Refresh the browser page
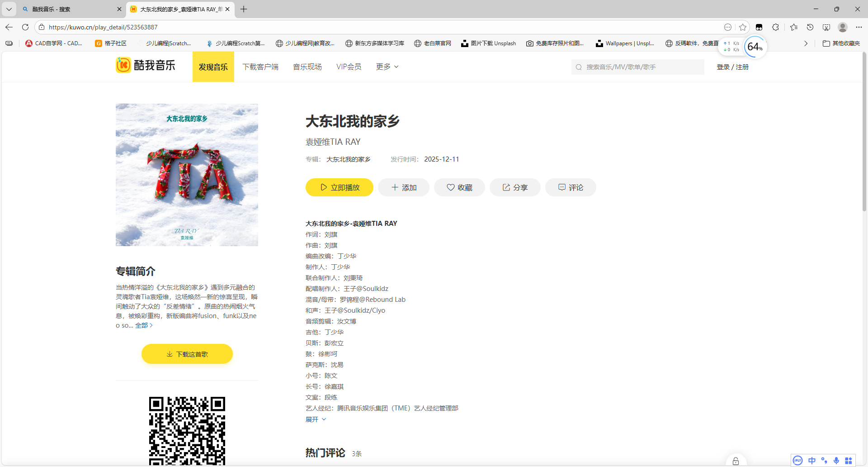 25,27
